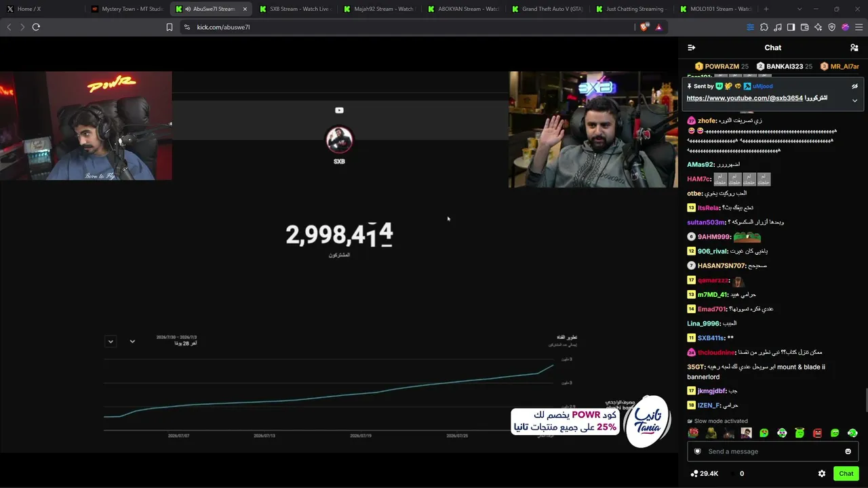Expand the pinned message chevron
The height and width of the screenshot is (488, 868).
854,100
